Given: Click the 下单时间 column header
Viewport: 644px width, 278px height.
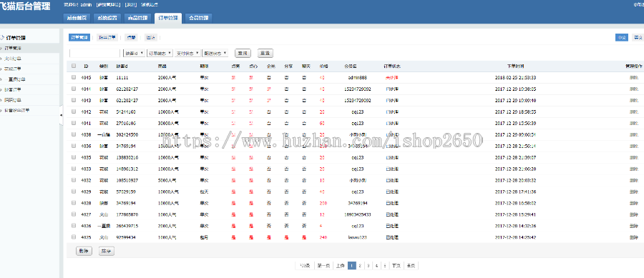Looking at the screenshot, I should pos(515,66).
